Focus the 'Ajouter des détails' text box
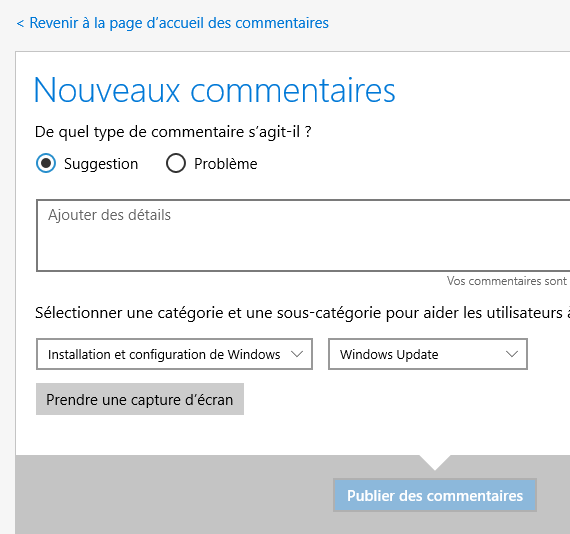This screenshot has height=534, width=570. (x=303, y=235)
